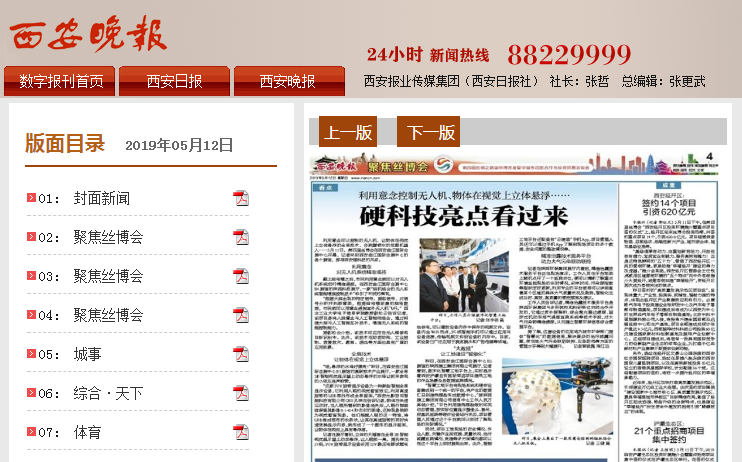Click the 21个重点招商项目集中签约 article

(x=663, y=435)
